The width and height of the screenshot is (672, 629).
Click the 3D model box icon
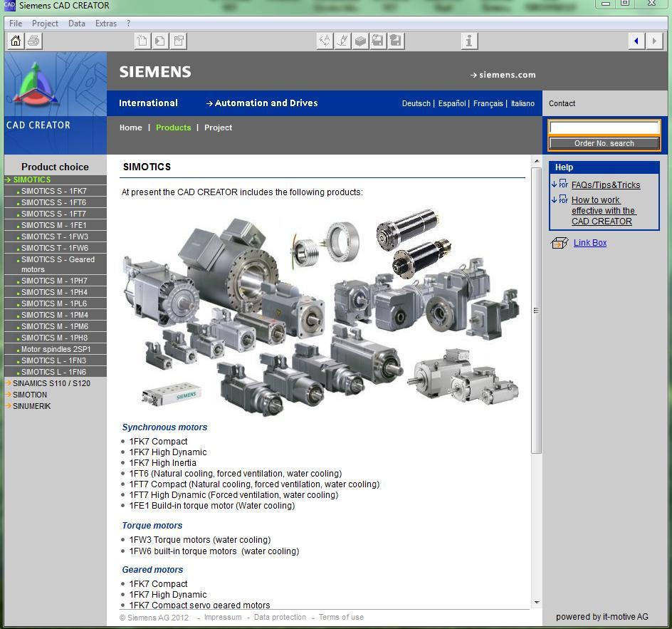(361, 41)
